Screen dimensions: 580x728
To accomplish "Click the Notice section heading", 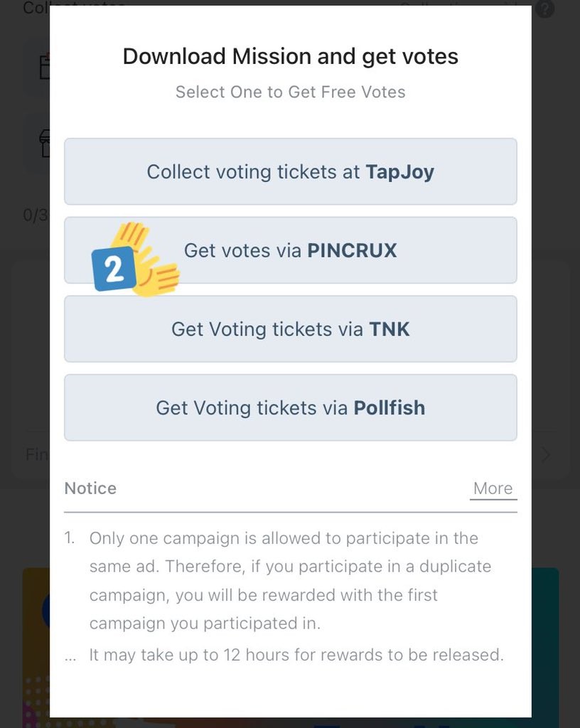I will click(90, 488).
